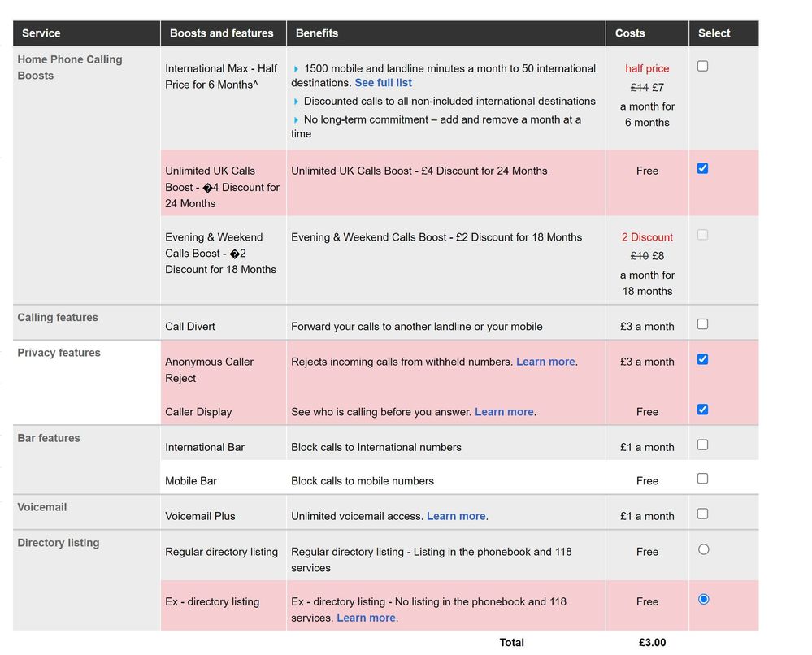This screenshot has height=655, width=812.
Task: Click the Ex - directory listing feature name
Action: tap(212, 601)
